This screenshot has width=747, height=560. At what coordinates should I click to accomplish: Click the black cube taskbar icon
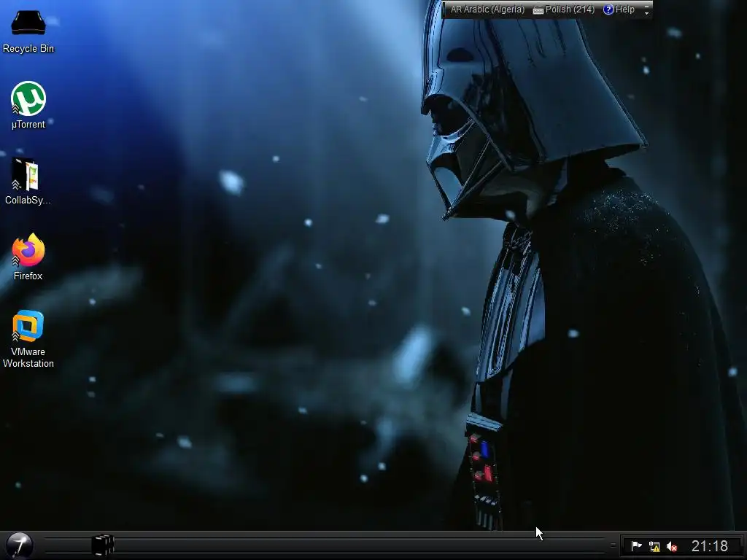click(x=102, y=545)
